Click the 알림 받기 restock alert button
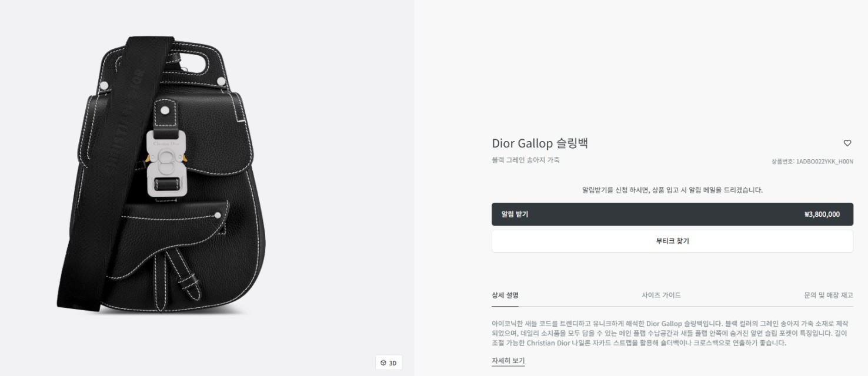Viewport: 868px width, 376px height. (672, 214)
